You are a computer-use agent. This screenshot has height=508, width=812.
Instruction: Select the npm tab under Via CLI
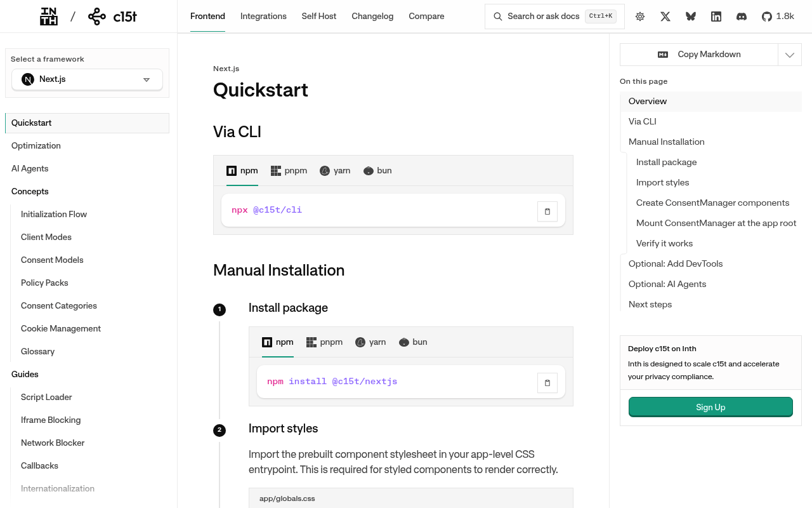coord(242,171)
